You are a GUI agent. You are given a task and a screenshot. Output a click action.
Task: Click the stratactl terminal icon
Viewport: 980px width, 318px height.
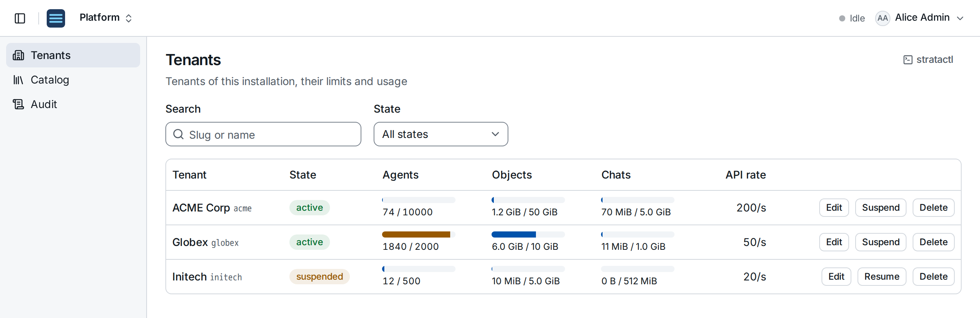908,60
